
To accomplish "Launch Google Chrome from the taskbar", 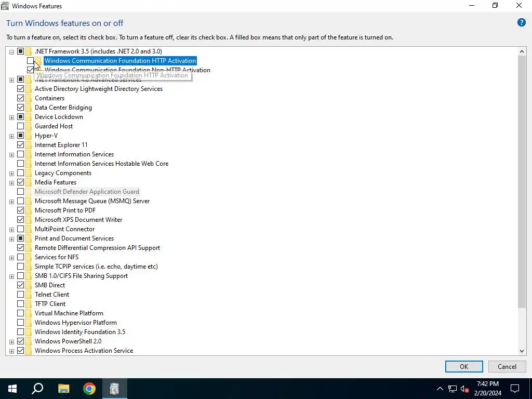I will [89, 389].
